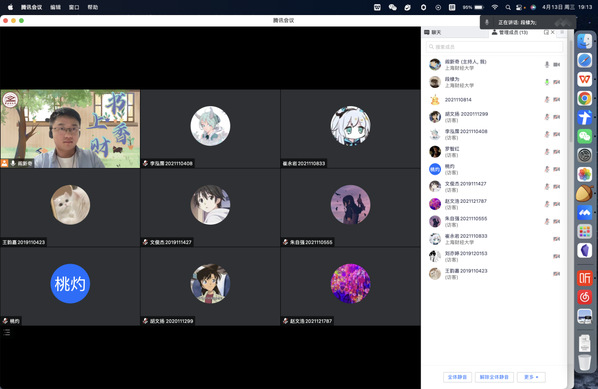Click camera icon for member ending 0833
The width and height of the screenshot is (598, 389).
click(557, 239)
